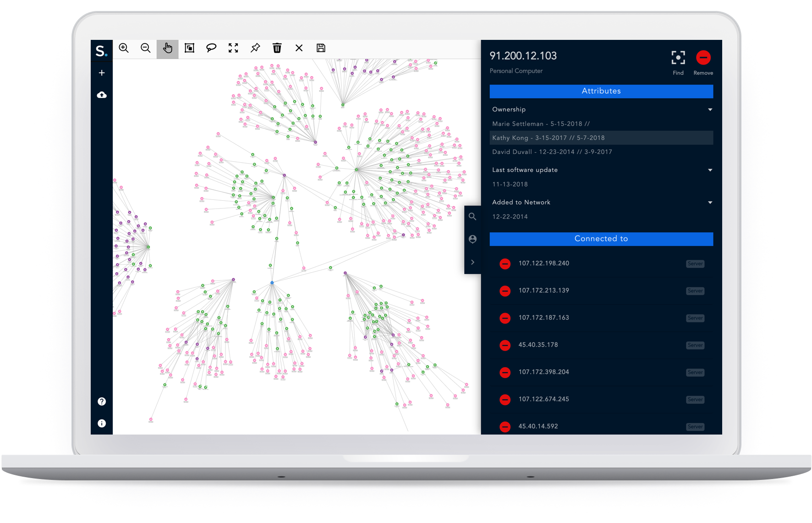This screenshot has width=812, height=523.
Task: Click the search icon on panel edge
Action: pyautogui.click(x=472, y=217)
